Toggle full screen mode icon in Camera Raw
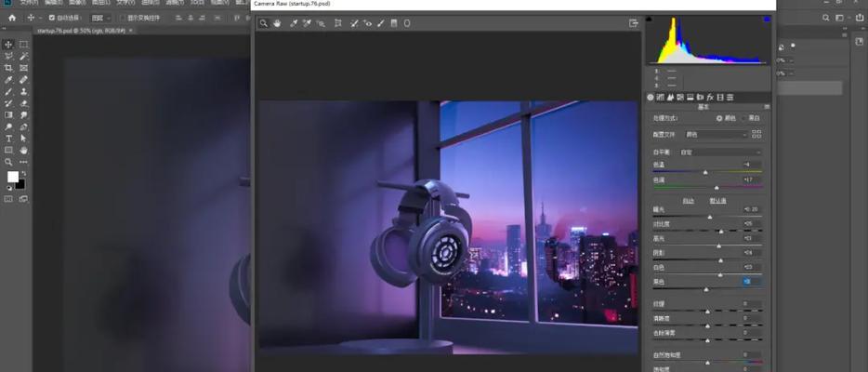 point(634,23)
